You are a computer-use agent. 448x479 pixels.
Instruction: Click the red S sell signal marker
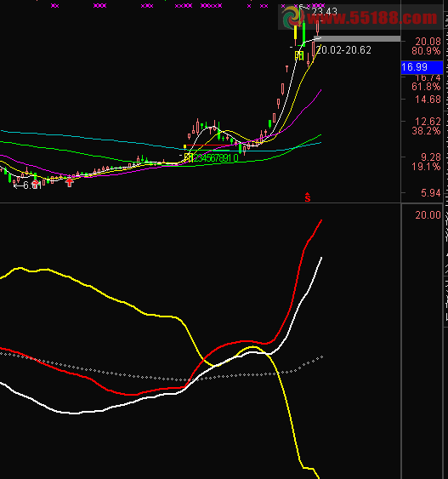point(308,197)
